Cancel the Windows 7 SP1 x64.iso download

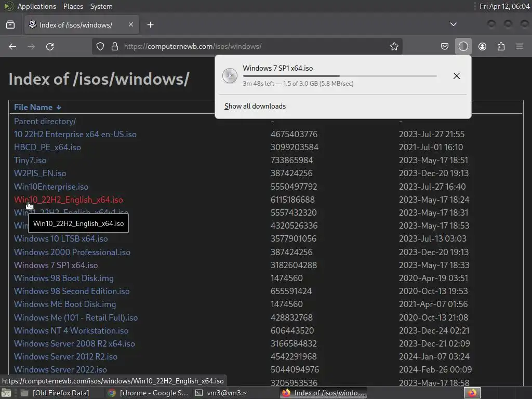[456, 76]
